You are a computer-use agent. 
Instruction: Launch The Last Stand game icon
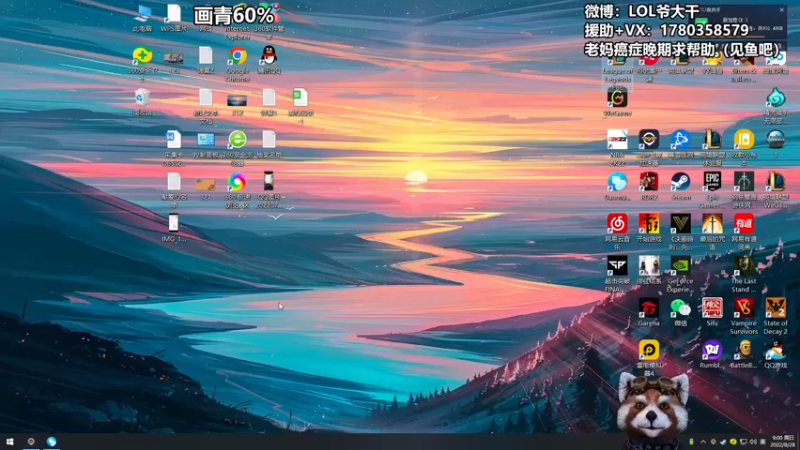[x=744, y=265]
